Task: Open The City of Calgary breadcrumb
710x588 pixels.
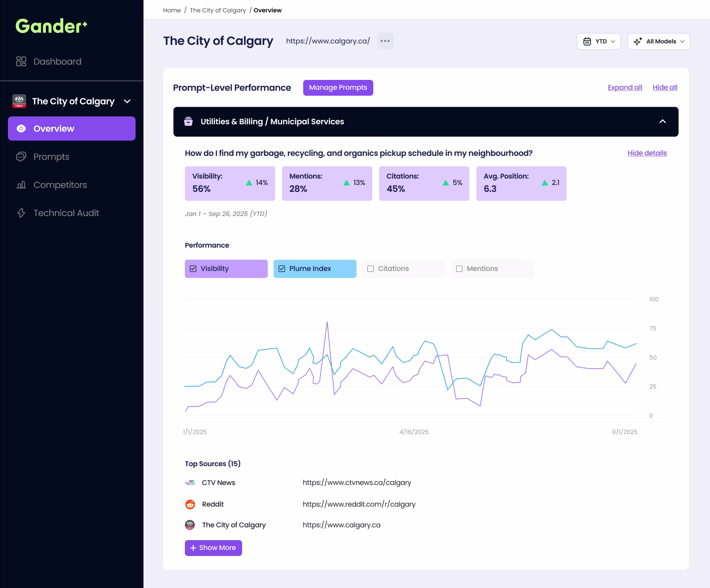Action: point(218,10)
